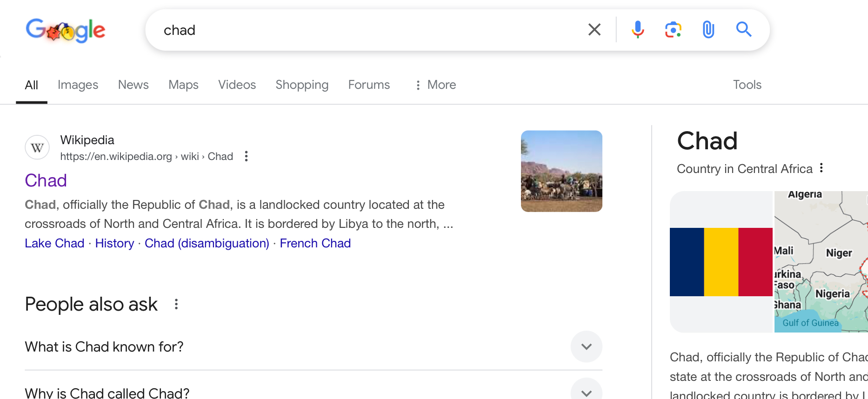This screenshot has height=399, width=868.
Task: Expand "What is Chad known for?"
Action: pos(586,346)
